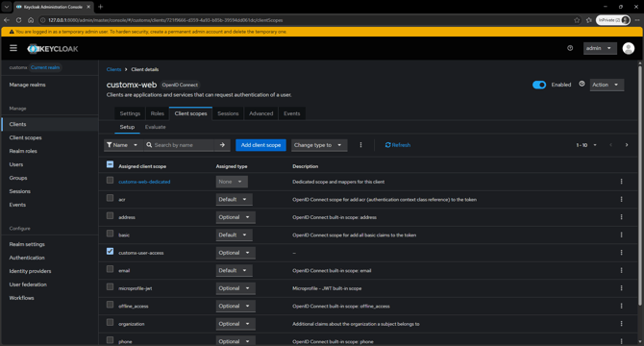Open the help icon in the header
Viewport: 644px width, 346px height.
tap(570, 48)
